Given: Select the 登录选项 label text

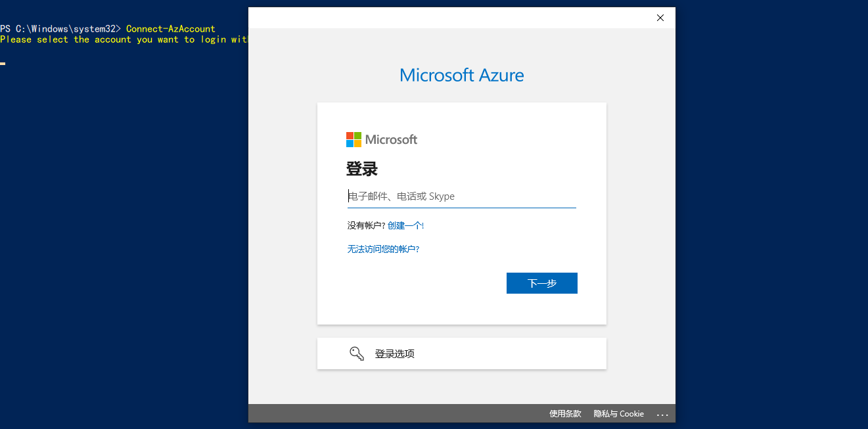Looking at the screenshot, I should click(x=394, y=353).
